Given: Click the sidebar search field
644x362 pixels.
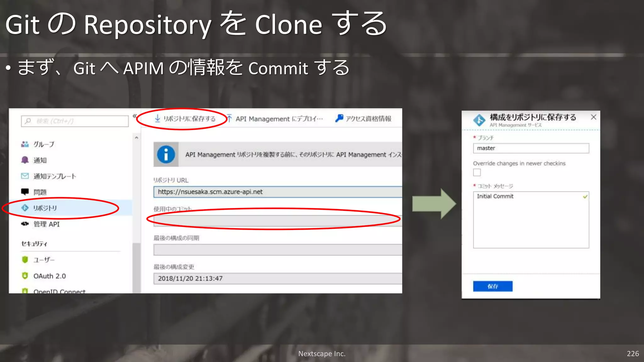Looking at the screenshot, I should click(x=75, y=121).
